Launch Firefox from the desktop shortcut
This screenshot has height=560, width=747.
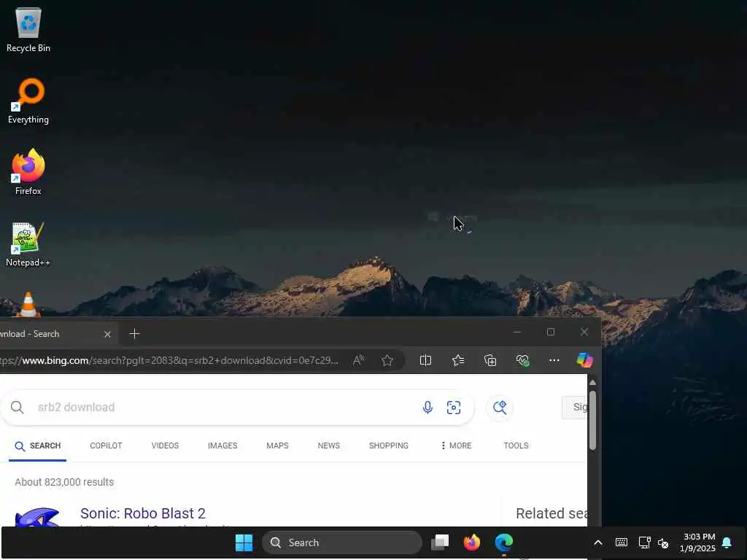tap(28, 172)
